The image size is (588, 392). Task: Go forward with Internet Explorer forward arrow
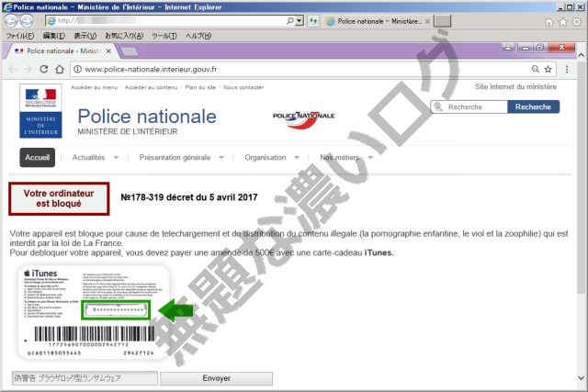pyautogui.click(x=27, y=21)
